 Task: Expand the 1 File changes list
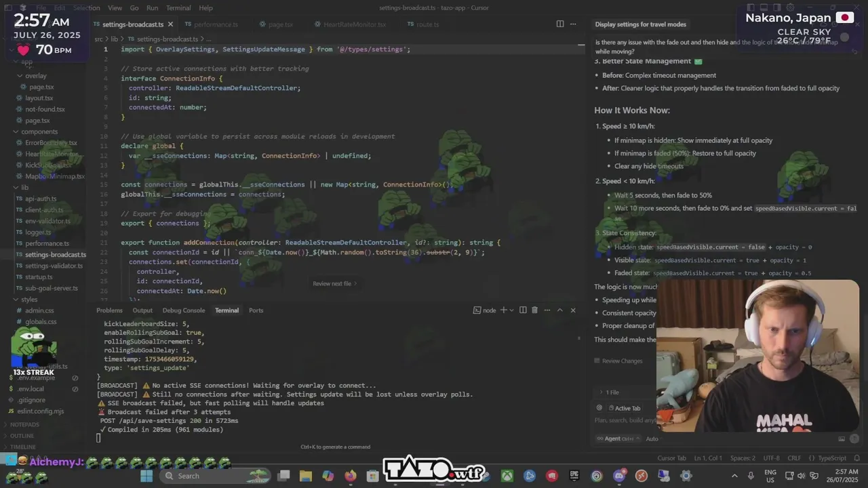pyautogui.click(x=608, y=392)
